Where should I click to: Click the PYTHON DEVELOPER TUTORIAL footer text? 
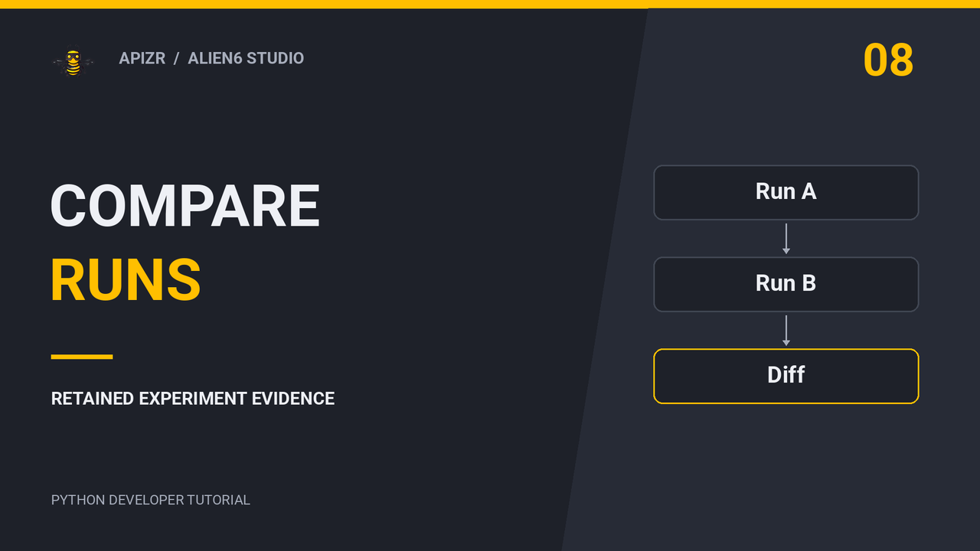click(151, 500)
